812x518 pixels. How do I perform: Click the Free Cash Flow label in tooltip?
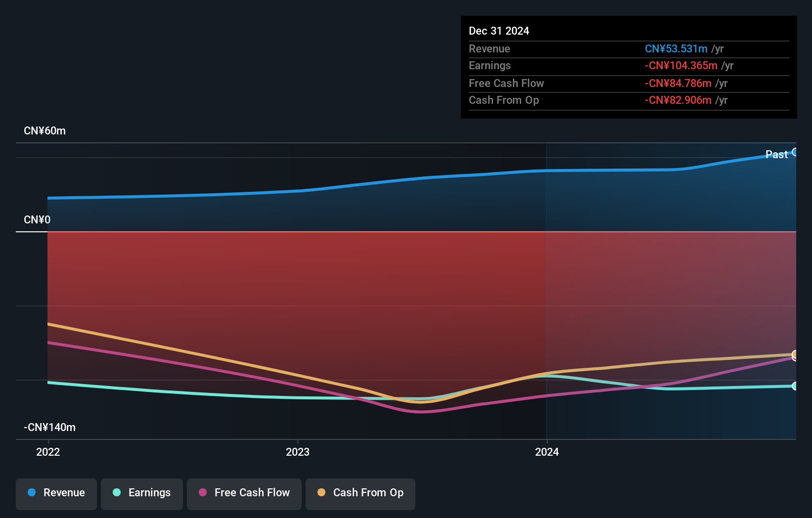coord(506,84)
